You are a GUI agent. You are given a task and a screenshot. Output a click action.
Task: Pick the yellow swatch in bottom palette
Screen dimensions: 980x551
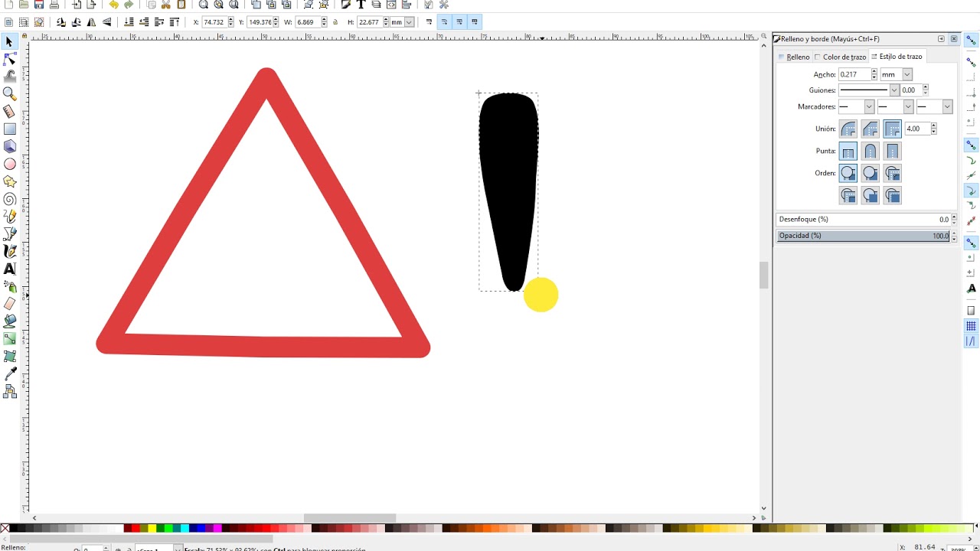click(152, 528)
